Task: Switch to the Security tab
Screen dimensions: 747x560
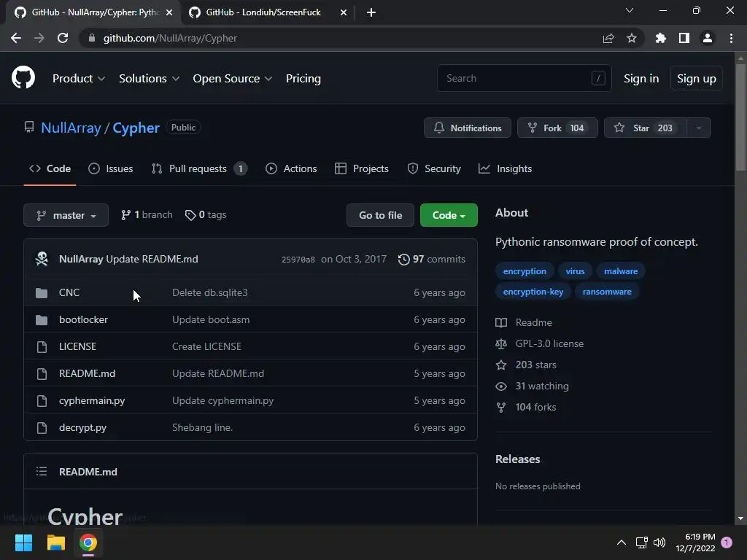Action: (x=434, y=168)
